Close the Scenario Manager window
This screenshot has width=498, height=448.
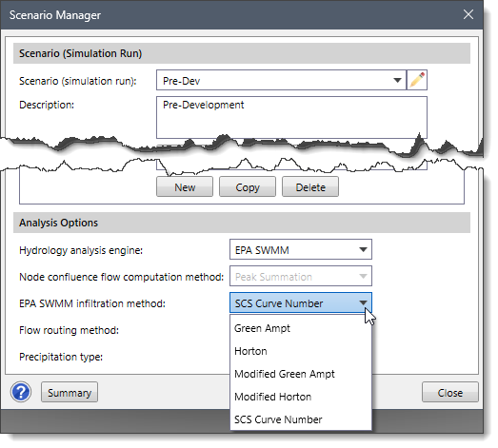coord(468,14)
